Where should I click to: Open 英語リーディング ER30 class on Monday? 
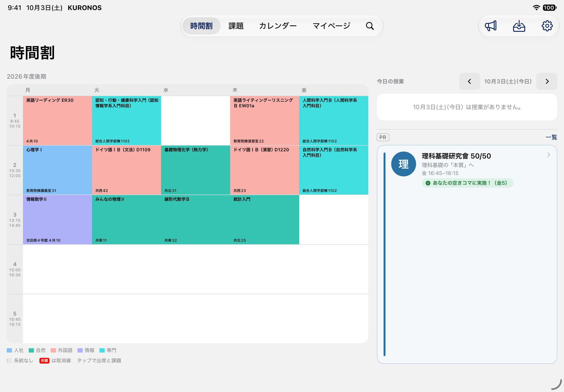click(57, 120)
